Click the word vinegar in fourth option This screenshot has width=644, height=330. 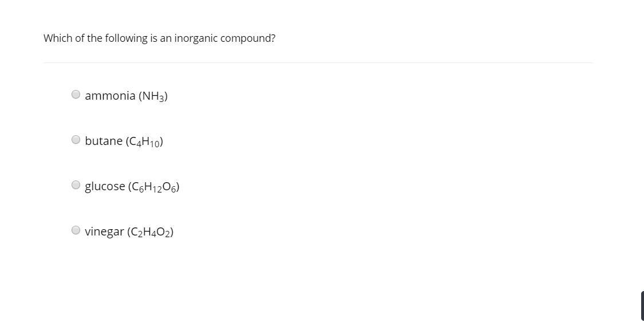coord(104,232)
